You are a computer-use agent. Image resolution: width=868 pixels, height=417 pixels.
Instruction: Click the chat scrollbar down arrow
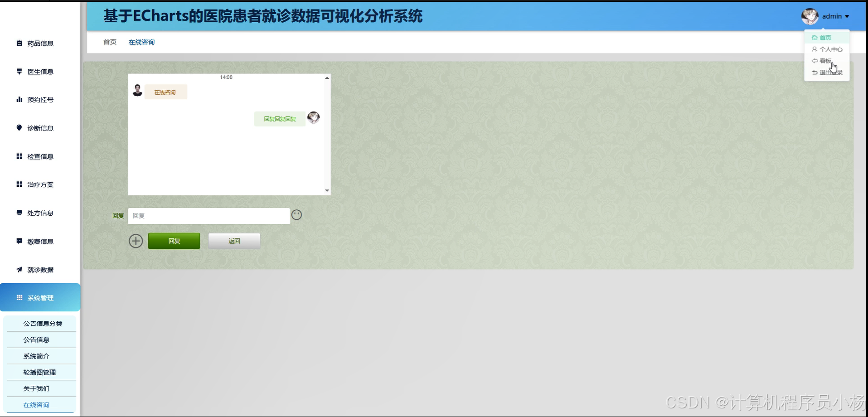[327, 191]
